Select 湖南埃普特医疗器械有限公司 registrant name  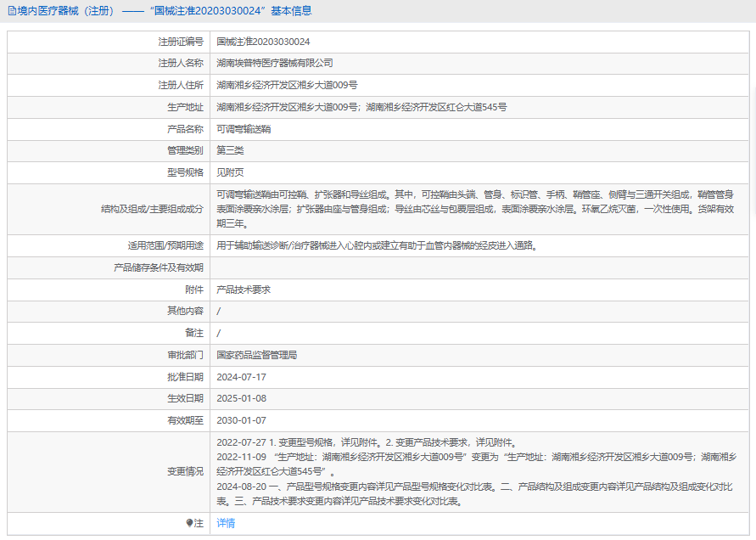[x=275, y=63]
